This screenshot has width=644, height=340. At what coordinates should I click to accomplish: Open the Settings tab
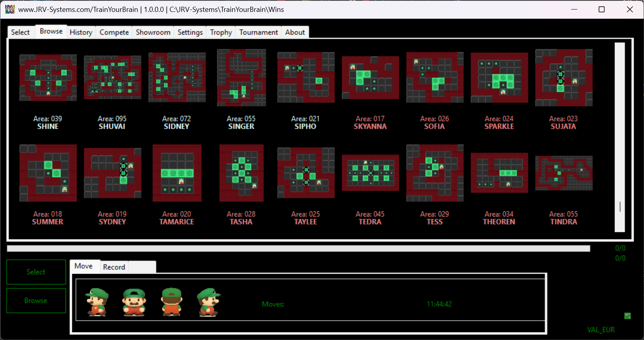190,32
